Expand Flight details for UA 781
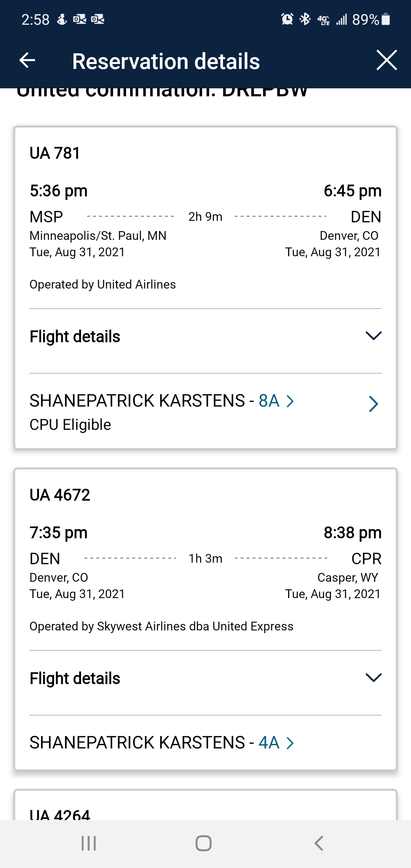Image resolution: width=411 pixels, height=868 pixels. point(373,336)
